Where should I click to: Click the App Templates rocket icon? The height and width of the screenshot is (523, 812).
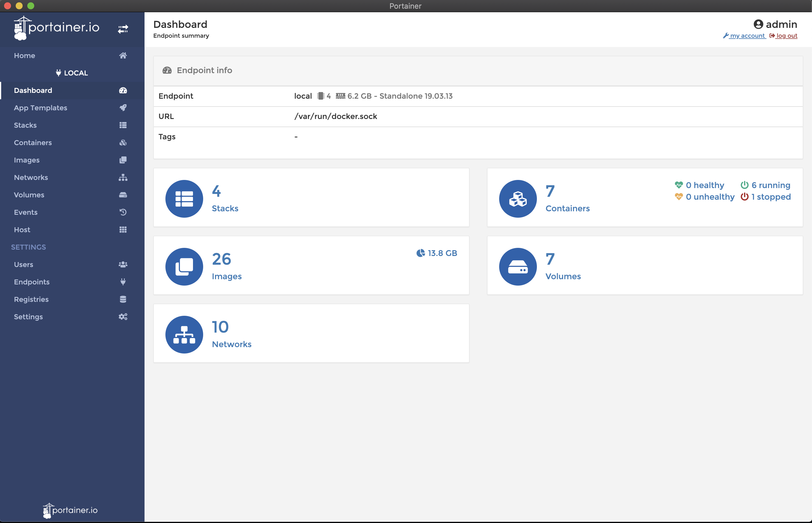[123, 108]
